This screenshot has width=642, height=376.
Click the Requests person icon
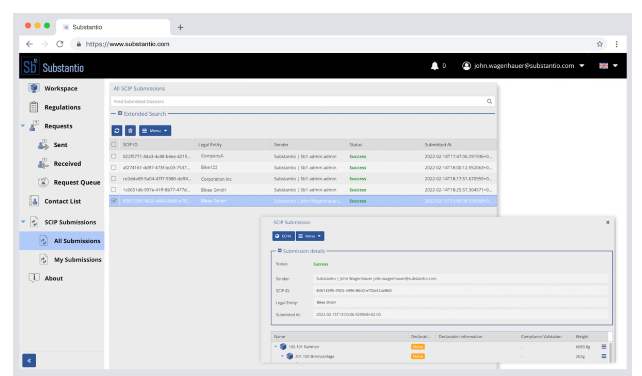[x=34, y=126]
